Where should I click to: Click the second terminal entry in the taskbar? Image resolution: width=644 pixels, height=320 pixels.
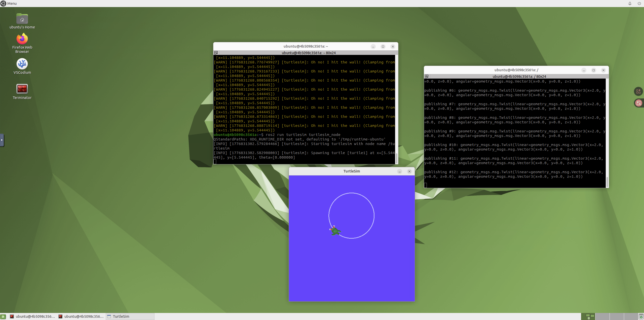(x=81, y=316)
